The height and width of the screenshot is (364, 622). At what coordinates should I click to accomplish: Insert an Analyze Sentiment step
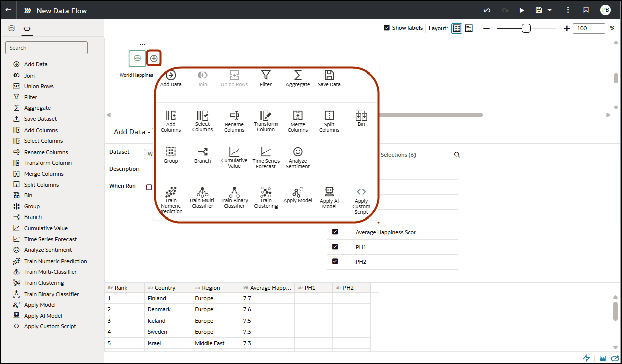click(x=298, y=157)
